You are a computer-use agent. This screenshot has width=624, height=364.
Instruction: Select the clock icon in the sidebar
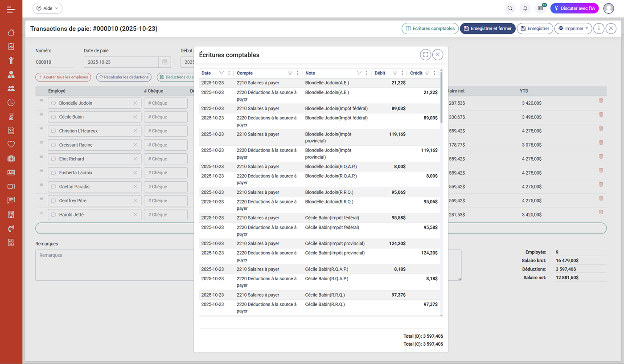tap(11, 102)
